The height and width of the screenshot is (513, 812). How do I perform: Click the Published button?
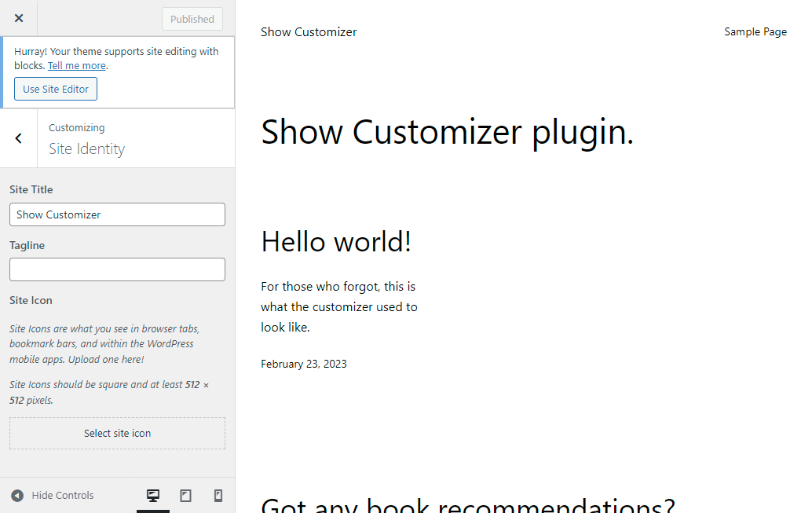click(192, 19)
